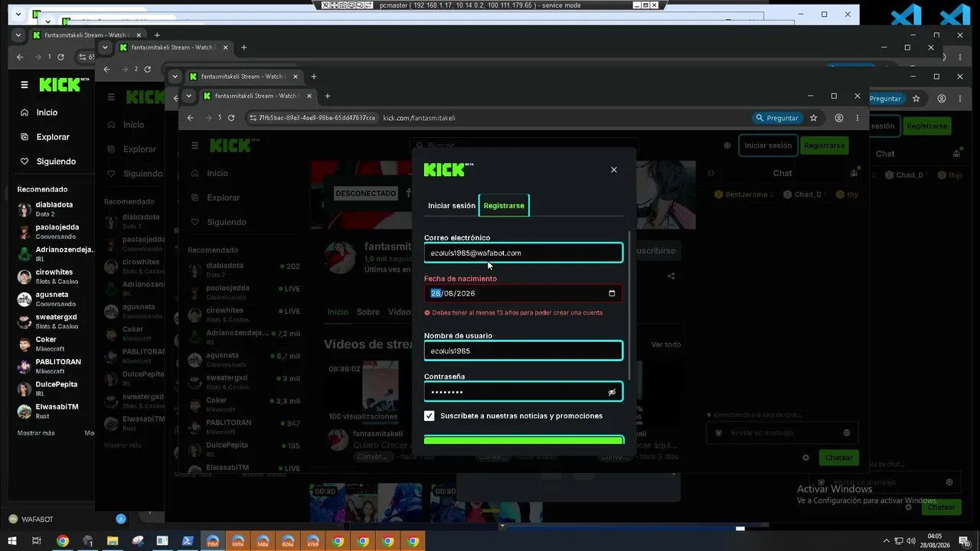Bookmark page with star icon in front window
Screen dimensions: 980x551
pos(814,118)
